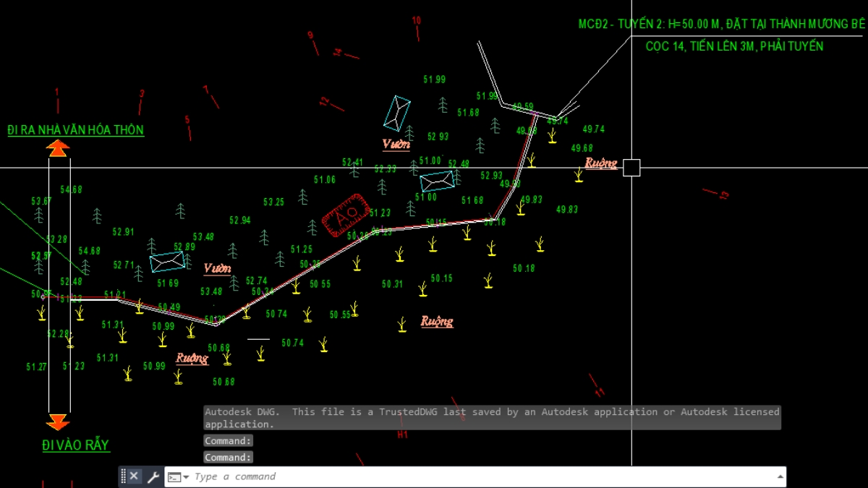Open command line Customize wrench menu
Viewport: 868px width, 488px height.
153,476
